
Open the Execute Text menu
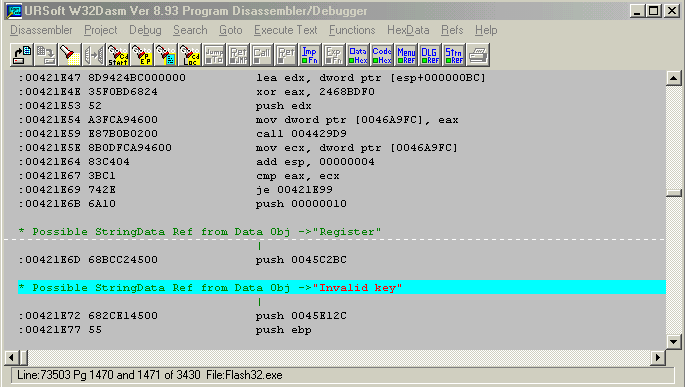(x=286, y=30)
